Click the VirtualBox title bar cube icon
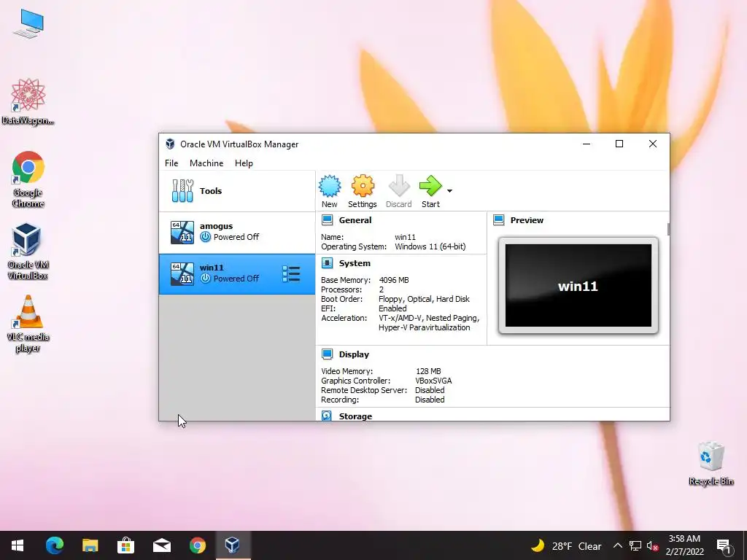 [x=170, y=144]
